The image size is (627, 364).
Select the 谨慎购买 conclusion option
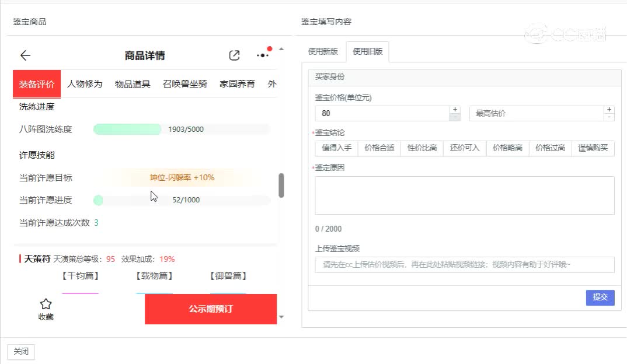coord(593,148)
